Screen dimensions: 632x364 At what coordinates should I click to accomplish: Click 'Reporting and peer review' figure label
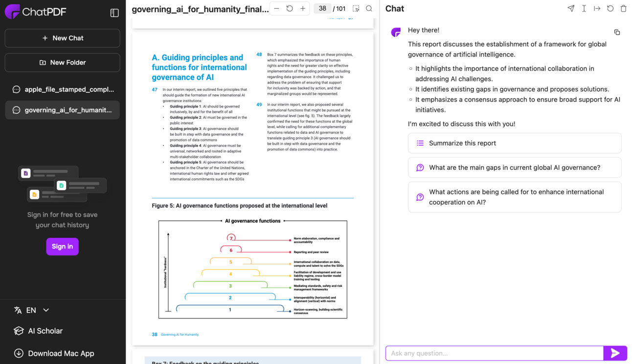(311, 252)
